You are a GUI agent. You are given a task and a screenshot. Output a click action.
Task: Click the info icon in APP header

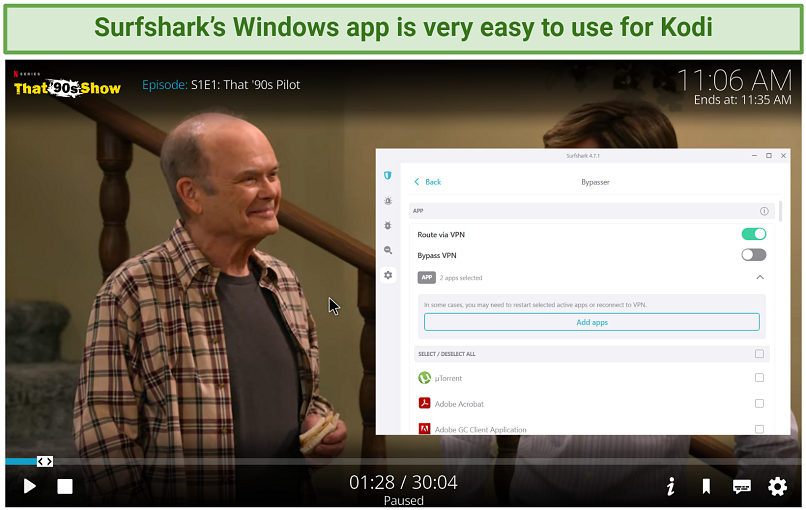[764, 211]
